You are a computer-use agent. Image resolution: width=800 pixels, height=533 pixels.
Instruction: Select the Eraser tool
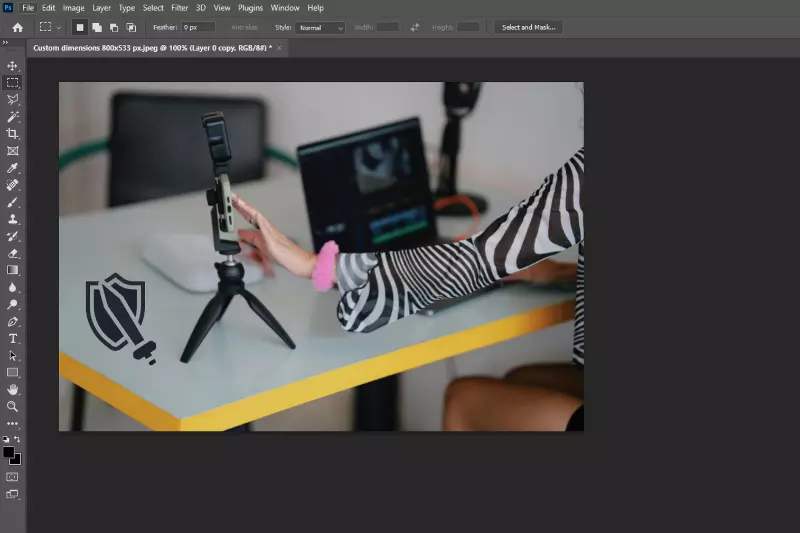point(12,253)
